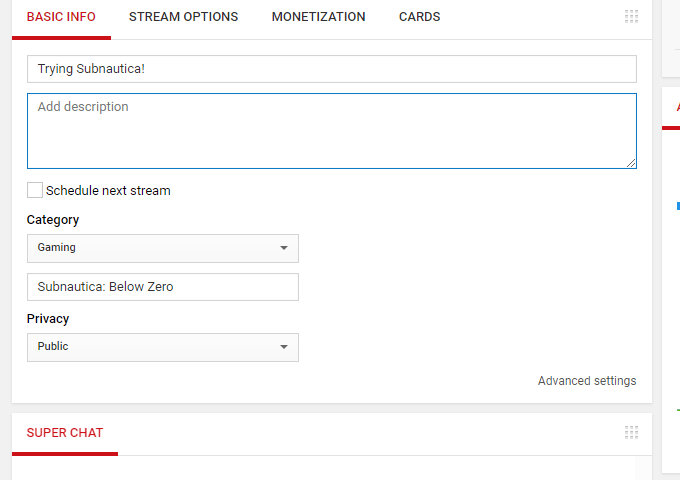Go to the Monetization tab
The image size is (680, 480).
tap(318, 17)
